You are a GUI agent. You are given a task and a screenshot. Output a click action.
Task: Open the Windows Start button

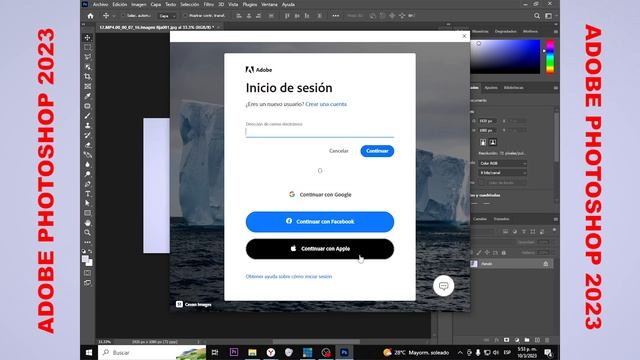click(x=89, y=353)
